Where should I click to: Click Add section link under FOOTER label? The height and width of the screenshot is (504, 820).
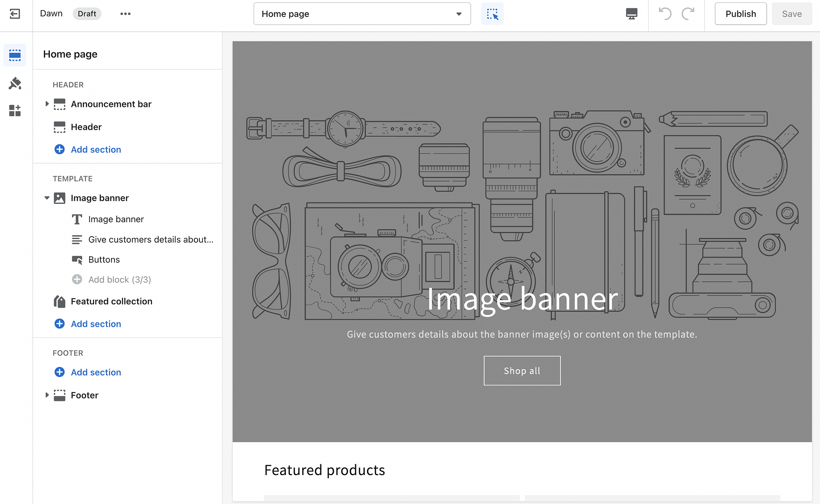[x=96, y=372]
